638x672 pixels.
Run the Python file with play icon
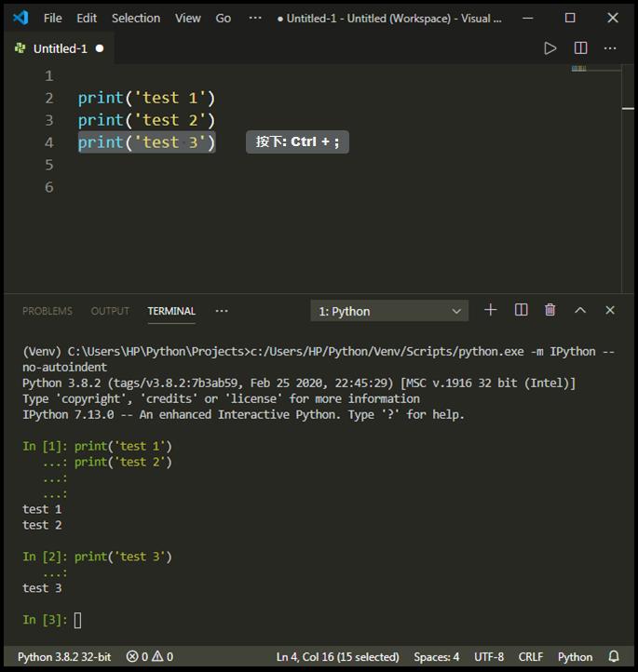[550, 48]
